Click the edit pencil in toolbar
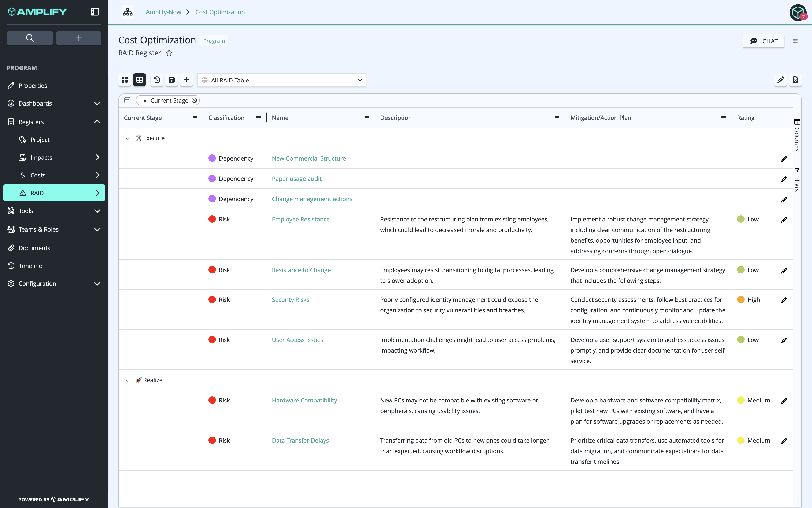This screenshot has width=812, height=508. click(780, 80)
